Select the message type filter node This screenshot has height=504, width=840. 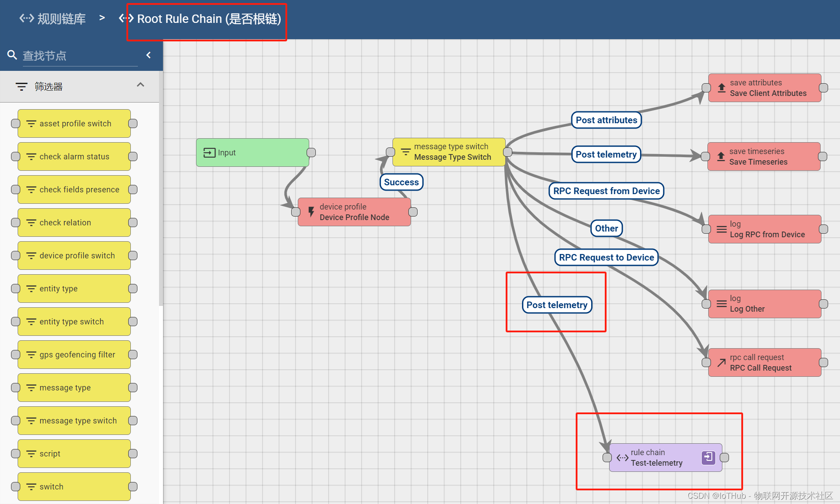[x=74, y=388]
